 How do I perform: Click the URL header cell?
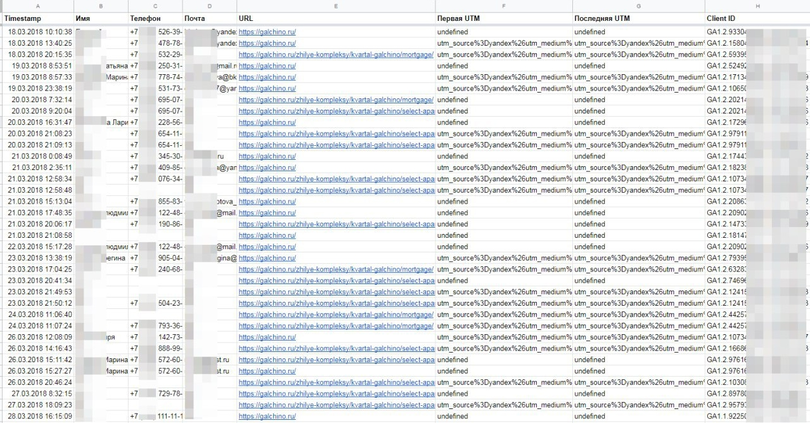click(336, 19)
